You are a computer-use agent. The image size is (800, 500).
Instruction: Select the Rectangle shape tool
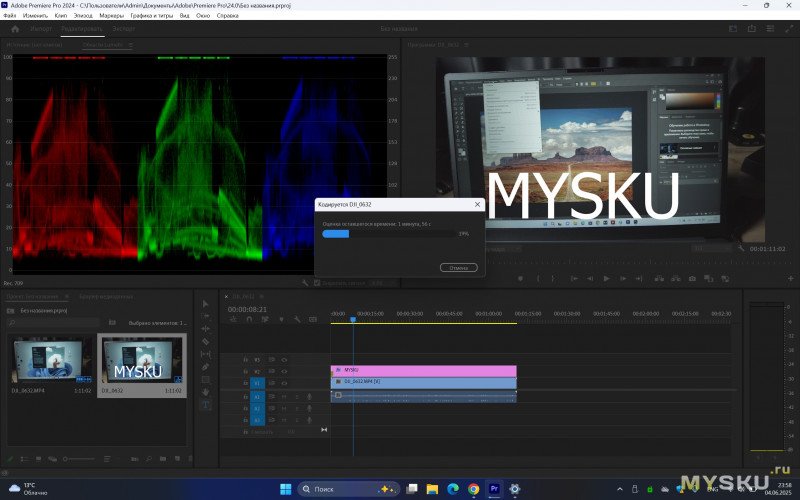click(206, 380)
